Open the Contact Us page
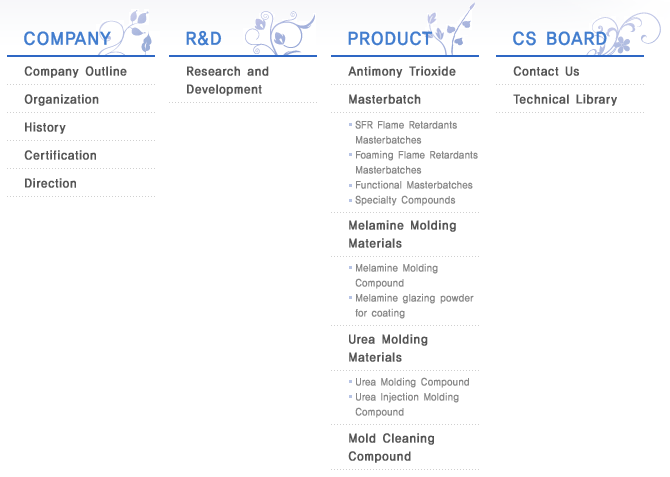Screen dimensions: 670x477 pyautogui.click(x=546, y=71)
